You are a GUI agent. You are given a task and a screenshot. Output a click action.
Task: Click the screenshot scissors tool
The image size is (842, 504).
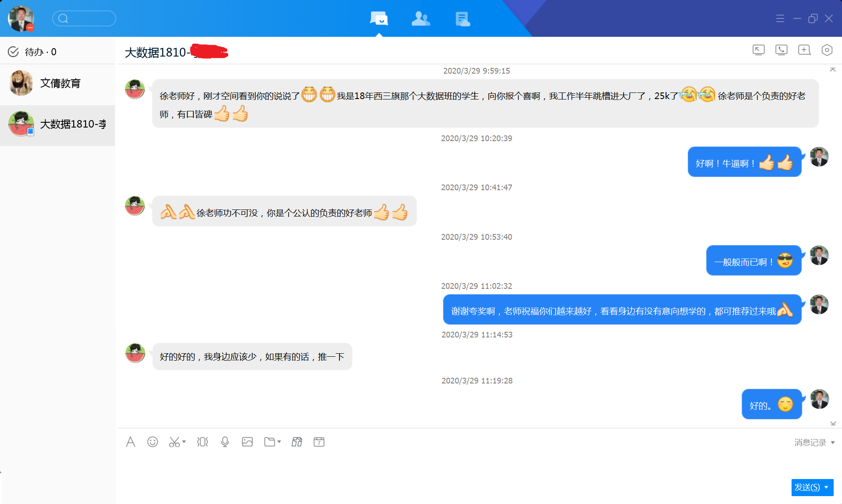pyautogui.click(x=174, y=442)
